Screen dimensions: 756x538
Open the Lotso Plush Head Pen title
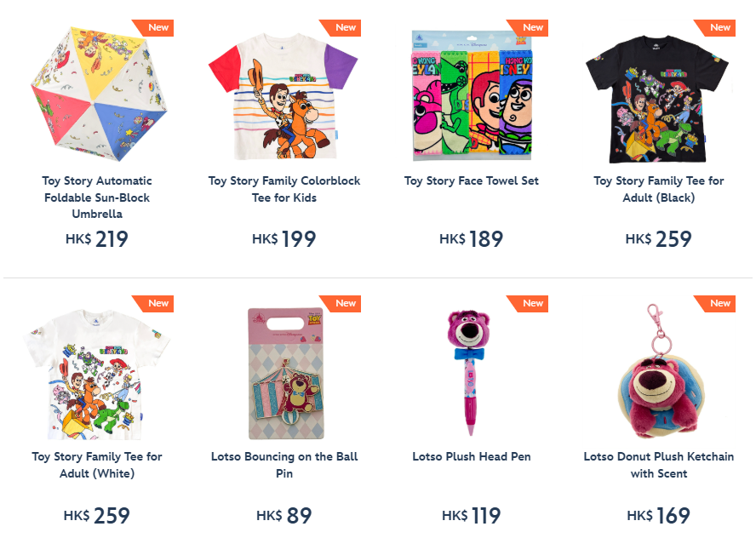click(x=471, y=456)
